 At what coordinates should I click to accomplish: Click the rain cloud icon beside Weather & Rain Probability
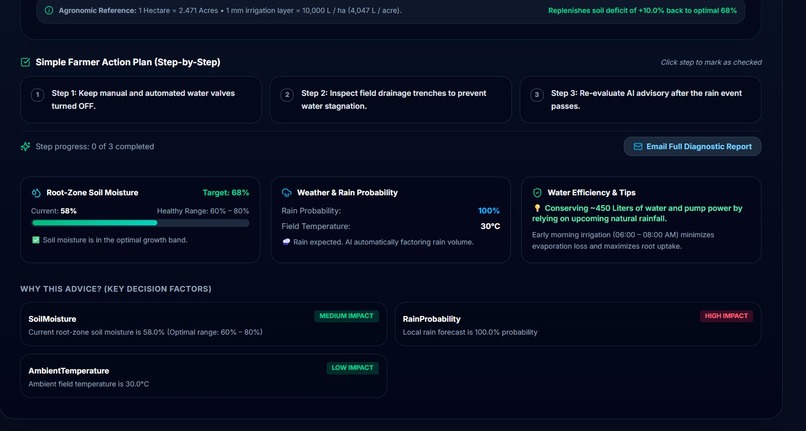tap(287, 193)
